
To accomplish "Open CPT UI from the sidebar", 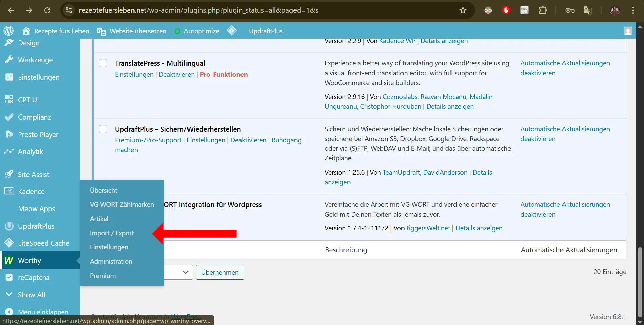I will pos(28,100).
